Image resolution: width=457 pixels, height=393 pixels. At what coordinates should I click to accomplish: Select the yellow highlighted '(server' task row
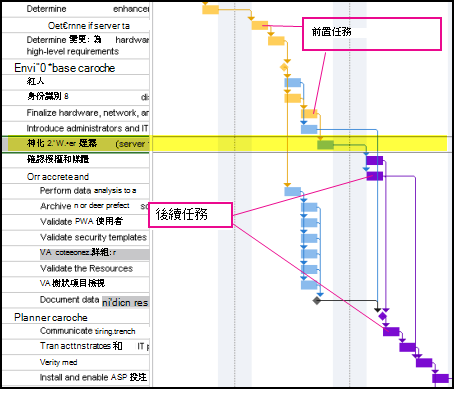(x=76, y=144)
